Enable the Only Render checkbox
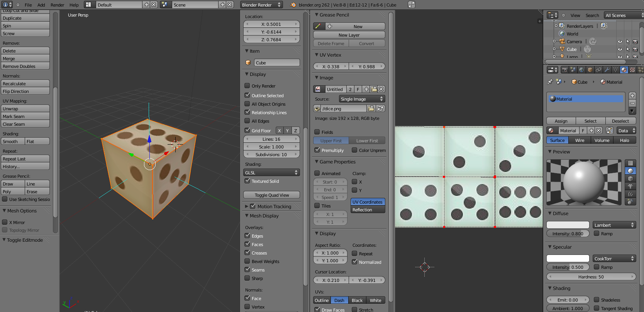Image resolution: width=644 pixels, height=312 pixels. pos(247,86)
